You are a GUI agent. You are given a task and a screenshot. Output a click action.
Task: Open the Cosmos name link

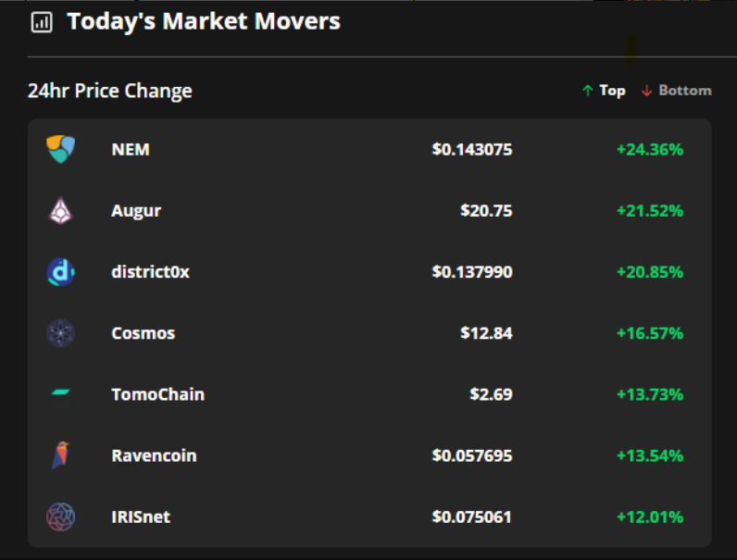(x=144, y=333)
